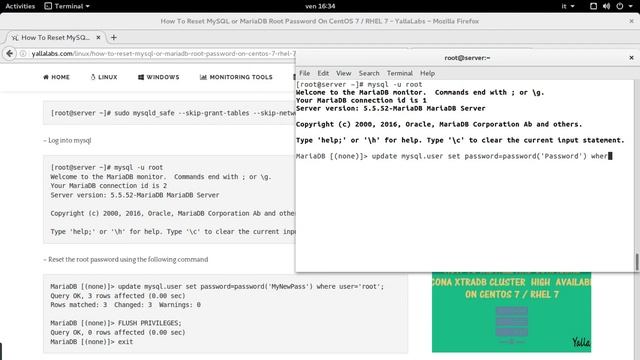Click the 'Log into mysql' text on page

coord(67,140)
